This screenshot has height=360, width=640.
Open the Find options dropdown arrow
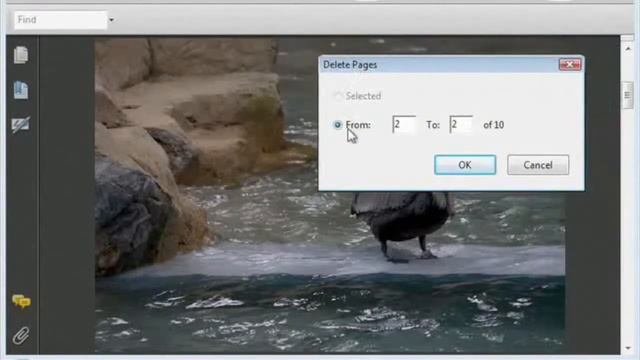(x=111, y=20)
